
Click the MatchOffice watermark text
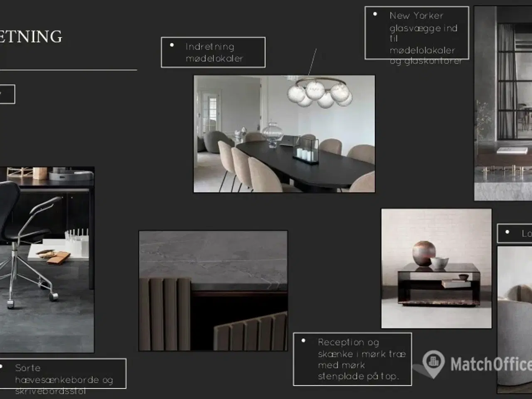490,365
